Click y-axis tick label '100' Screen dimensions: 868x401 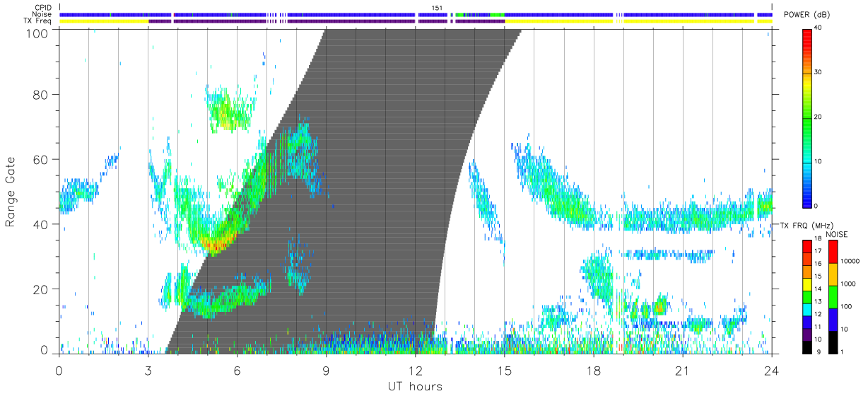(x=37, y=33)
